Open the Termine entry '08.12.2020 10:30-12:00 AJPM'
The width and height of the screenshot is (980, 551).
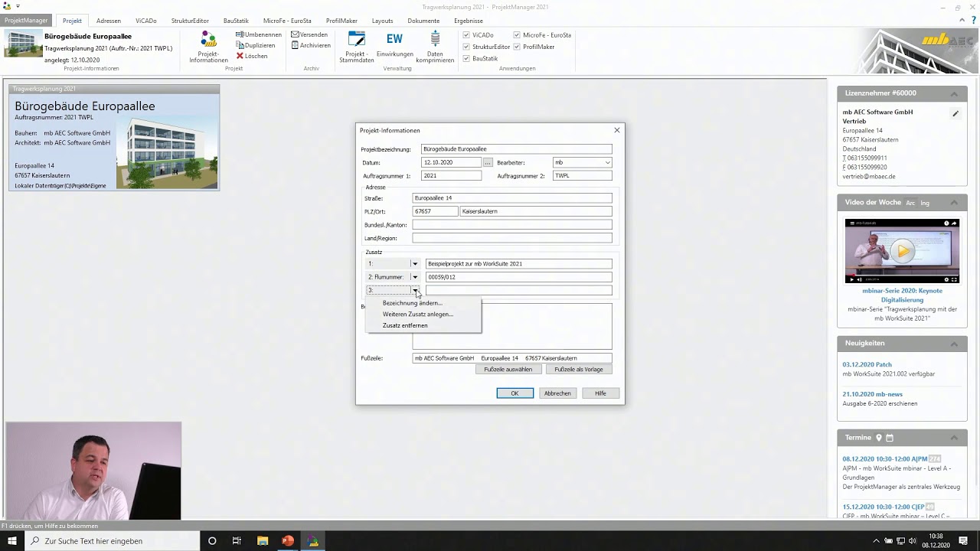tap(885, 458)
